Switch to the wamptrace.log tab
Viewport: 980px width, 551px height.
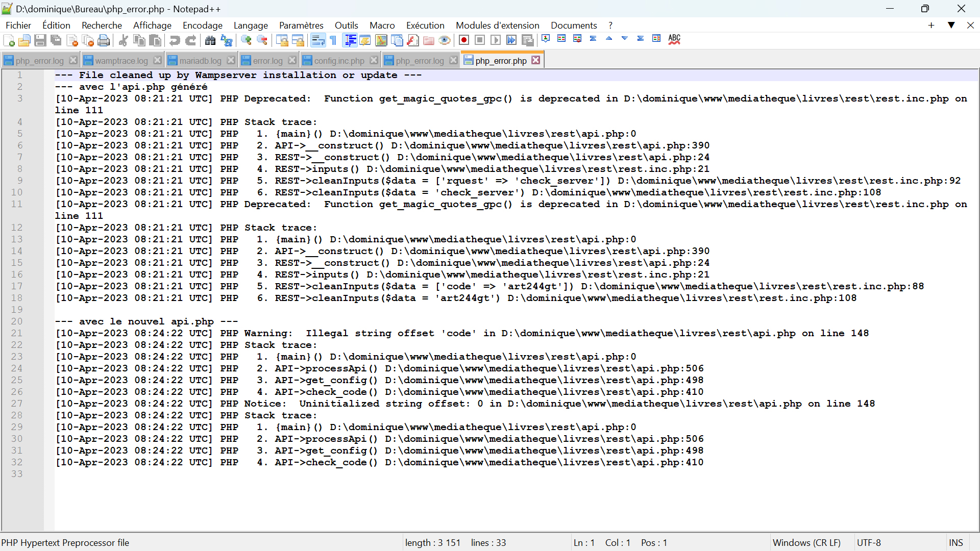(121, 61)
